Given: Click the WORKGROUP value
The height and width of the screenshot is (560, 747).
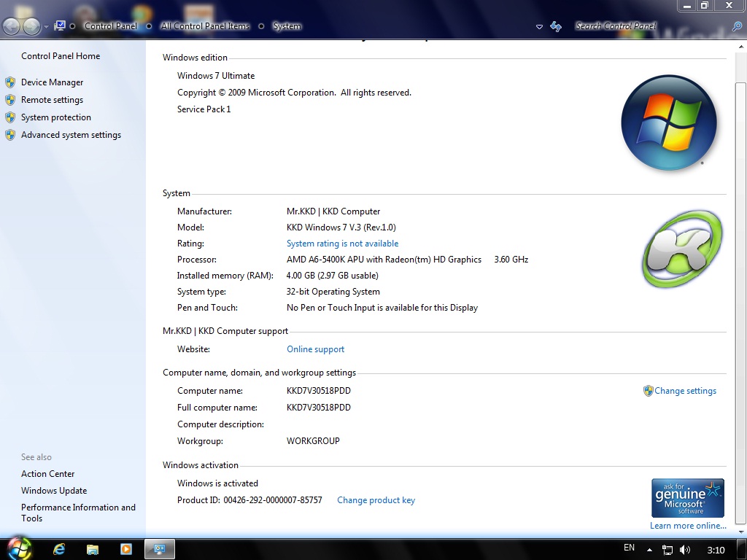Looking at the screenshot, I should pyautogui.click(x=313, y=441).
